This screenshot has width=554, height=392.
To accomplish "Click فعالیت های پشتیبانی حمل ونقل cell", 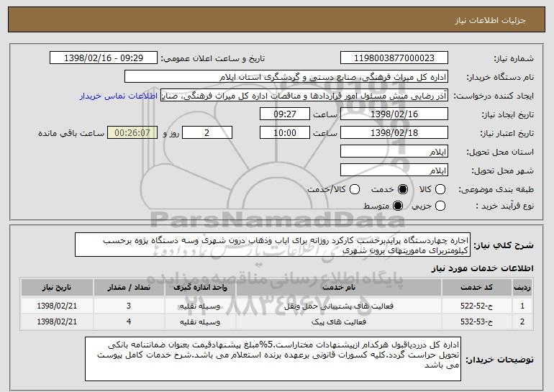I will 339,306.
